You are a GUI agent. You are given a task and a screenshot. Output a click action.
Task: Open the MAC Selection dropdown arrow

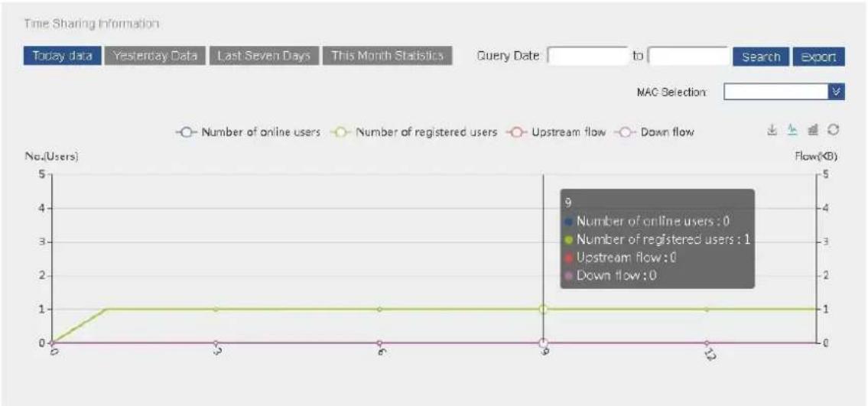click(836, 92)
